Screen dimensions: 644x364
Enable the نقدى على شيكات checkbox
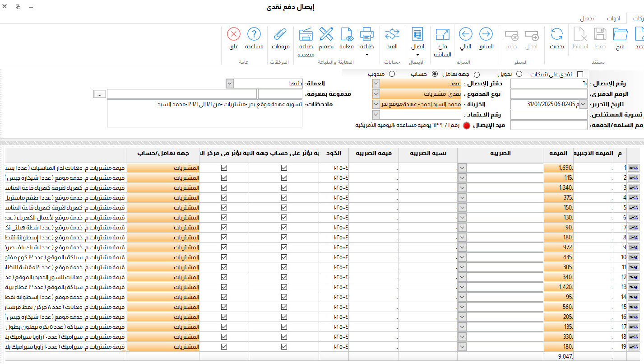(x=580, y=74)
